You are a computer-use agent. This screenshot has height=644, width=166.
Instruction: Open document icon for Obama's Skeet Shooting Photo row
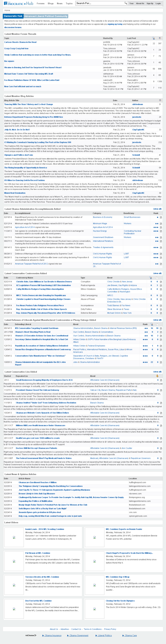[x=161, y=332]
